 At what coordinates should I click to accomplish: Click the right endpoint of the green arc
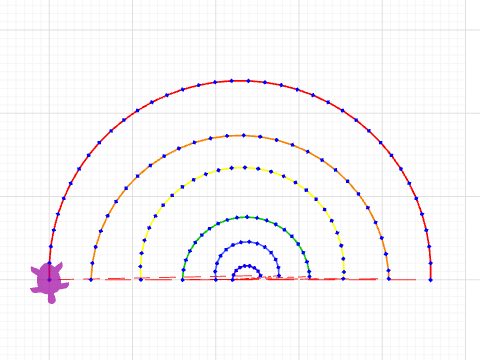[309, 277]
